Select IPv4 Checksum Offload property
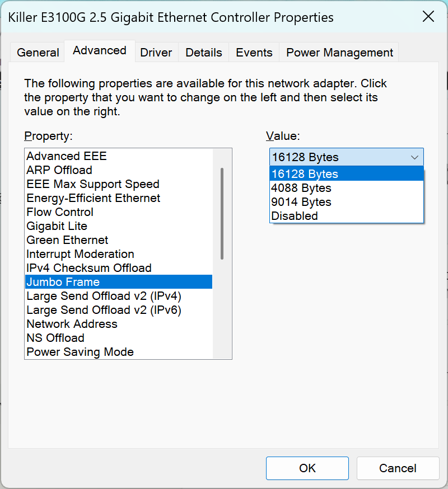Image resolution: width=448 pixels, height=489 pixels. point(119,268)
